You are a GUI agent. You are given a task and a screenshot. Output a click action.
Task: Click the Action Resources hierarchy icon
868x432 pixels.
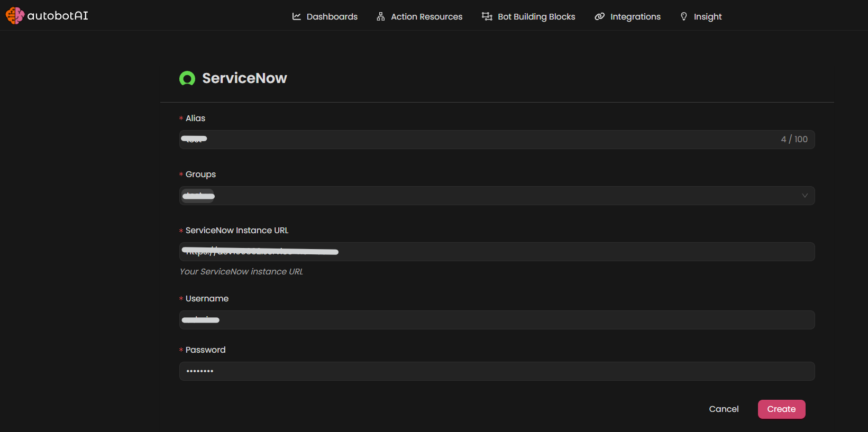(380, 16)
